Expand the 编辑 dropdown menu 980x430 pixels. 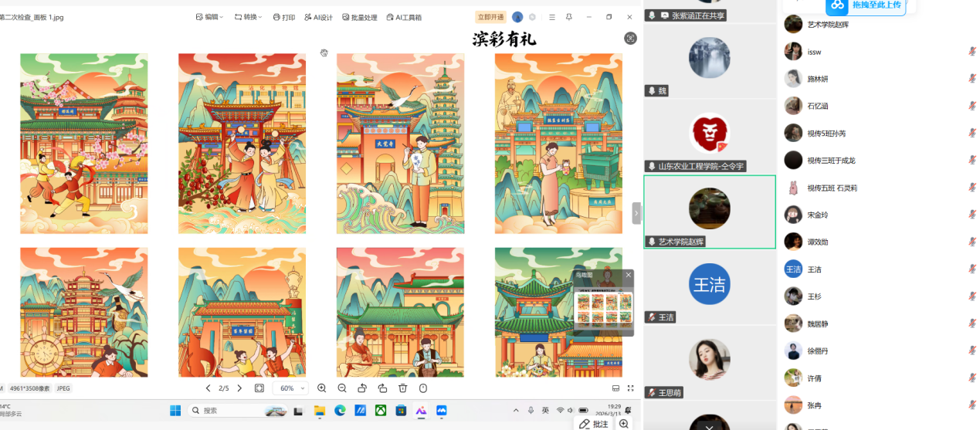(210, 17)
